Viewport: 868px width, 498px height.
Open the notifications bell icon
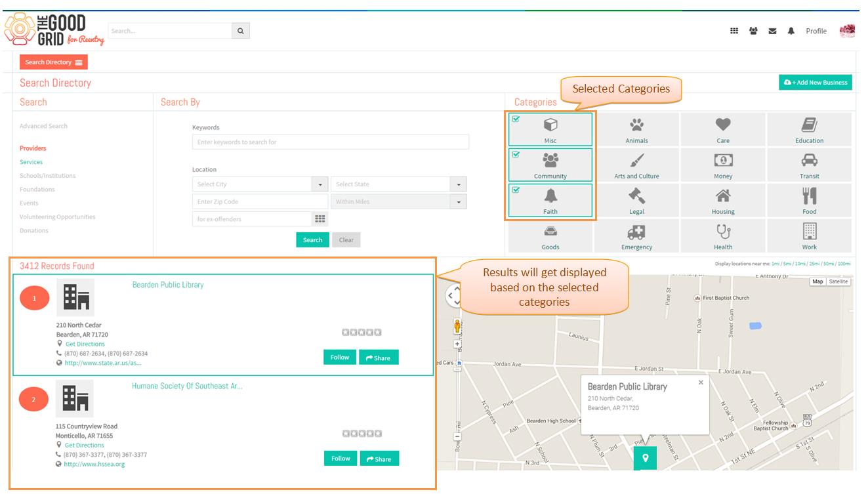(791, 31)
